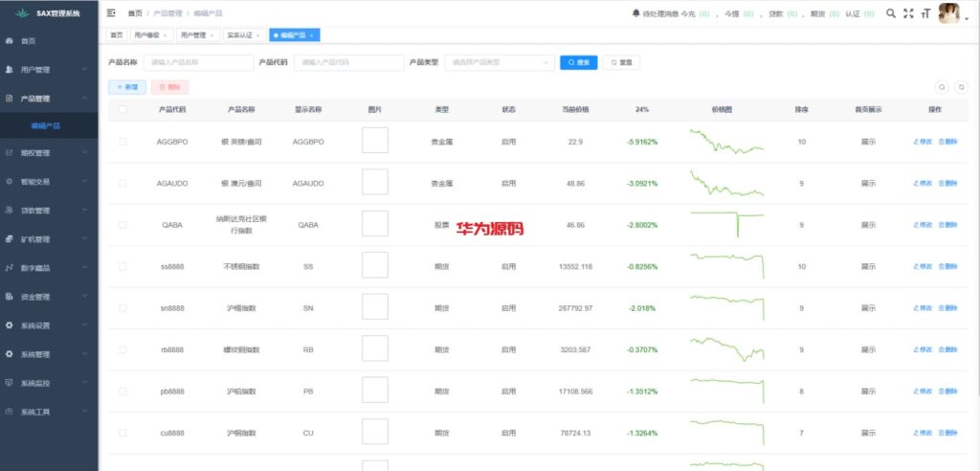The width and height of the screenshot is (980, 471).
Task: Click the 贷款管理 sidebar icon
Action: [9, 211]
